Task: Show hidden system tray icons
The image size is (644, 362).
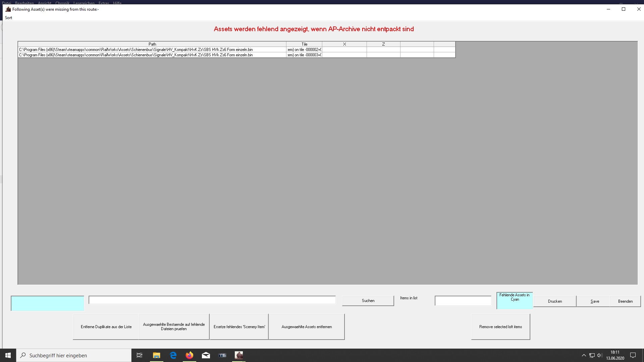Action: (584, 355)
